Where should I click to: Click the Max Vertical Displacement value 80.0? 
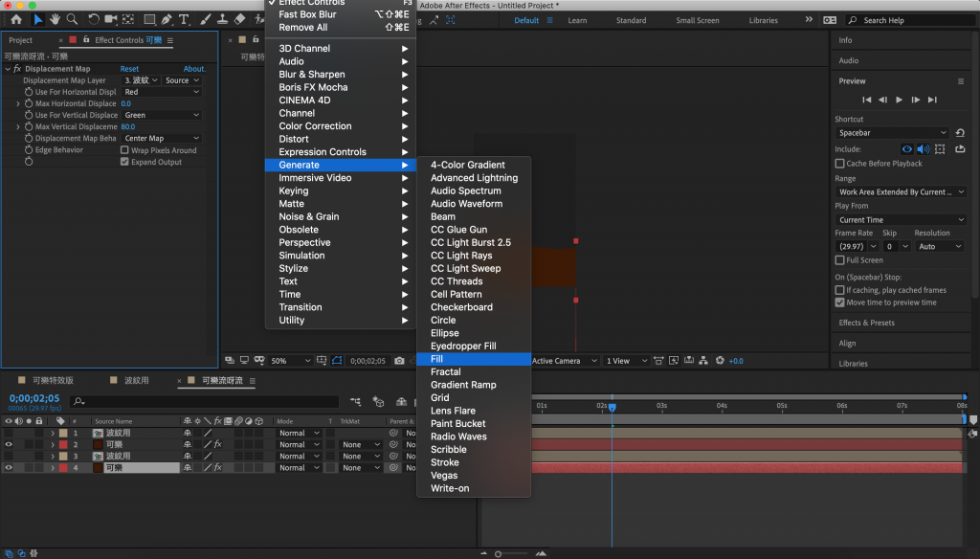(x=127, y=126)
